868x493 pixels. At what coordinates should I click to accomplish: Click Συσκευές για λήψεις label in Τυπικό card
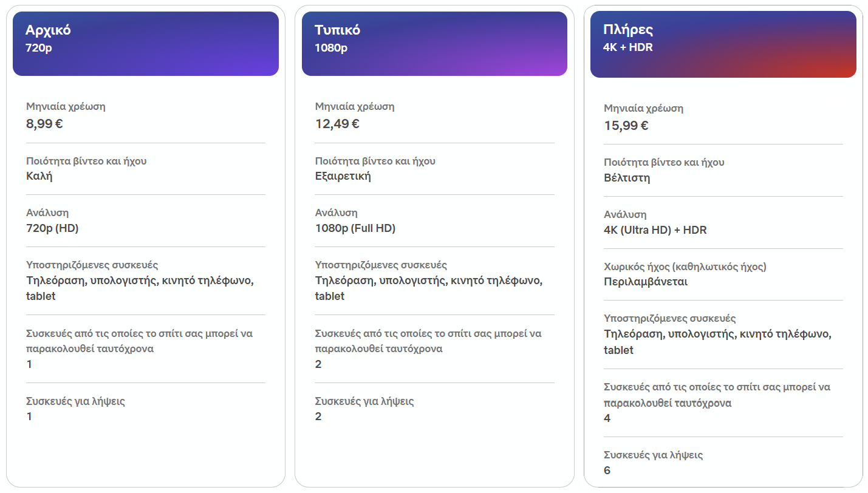point(364,401)
